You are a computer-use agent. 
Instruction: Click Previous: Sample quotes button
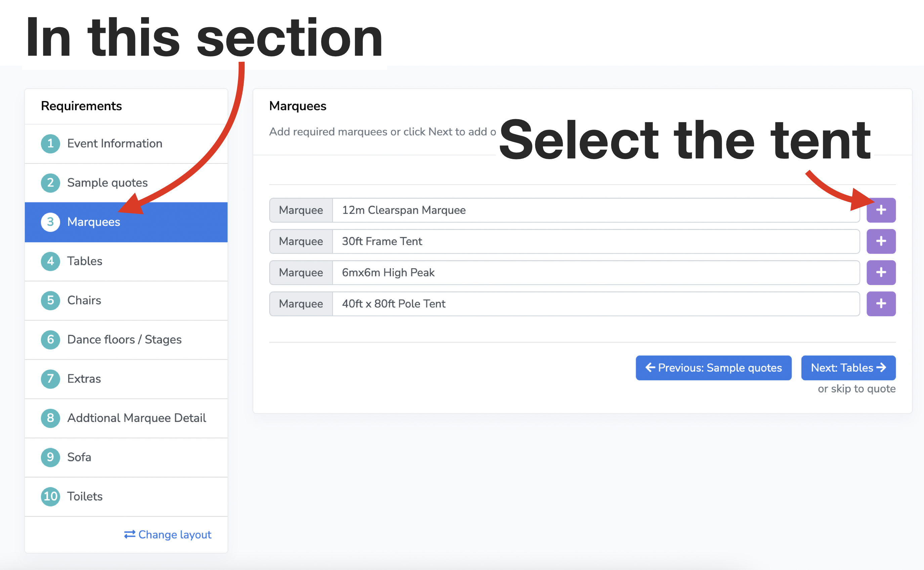point(713,368)
